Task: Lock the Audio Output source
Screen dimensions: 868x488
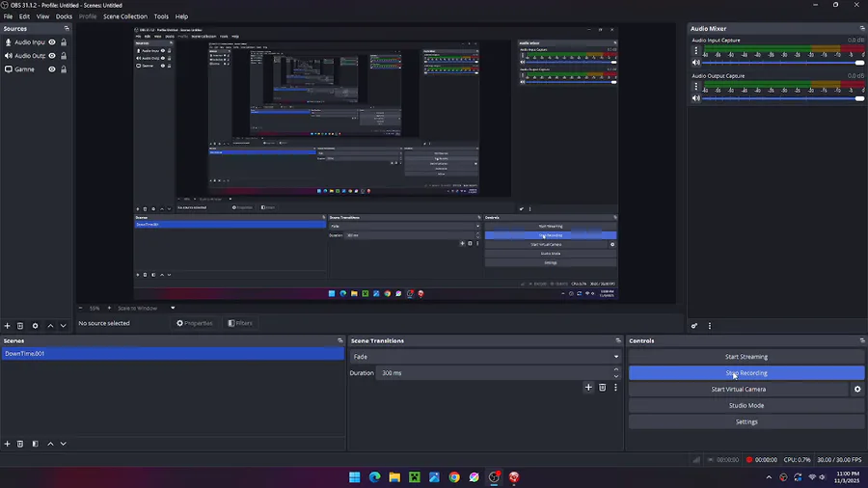Action: (x=64, y=56)
